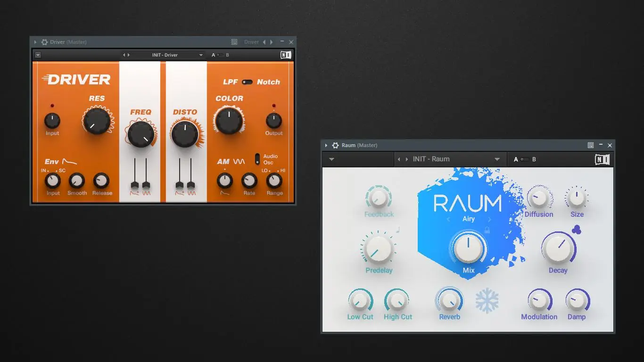Viewport: 644px width, 362px height.
Task: Click the Mix knob in Raum
Action: (x=468, y=248)
